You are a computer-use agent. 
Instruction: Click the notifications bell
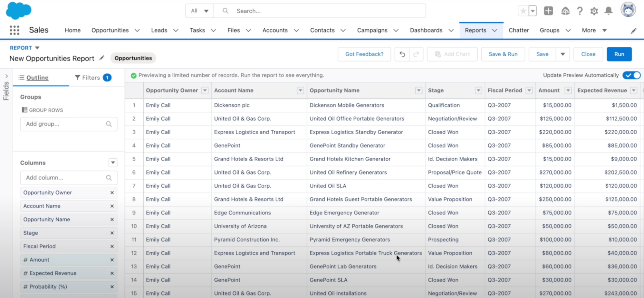coord(608,11)
